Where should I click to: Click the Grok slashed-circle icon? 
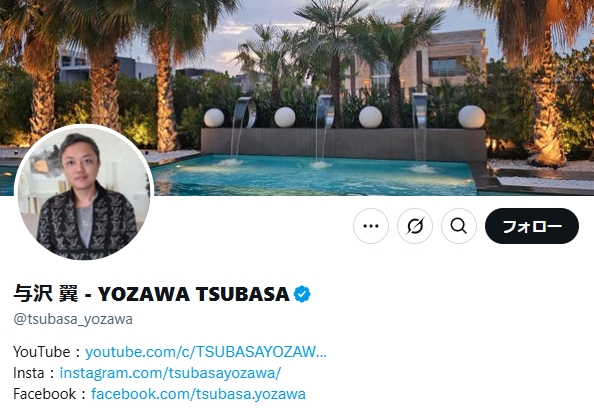click(415, 226)
